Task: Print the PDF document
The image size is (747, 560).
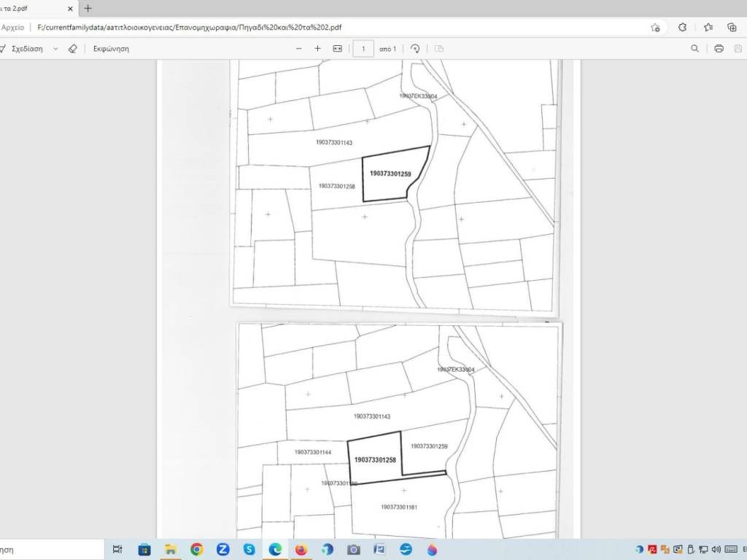Action: click(719, 49)
